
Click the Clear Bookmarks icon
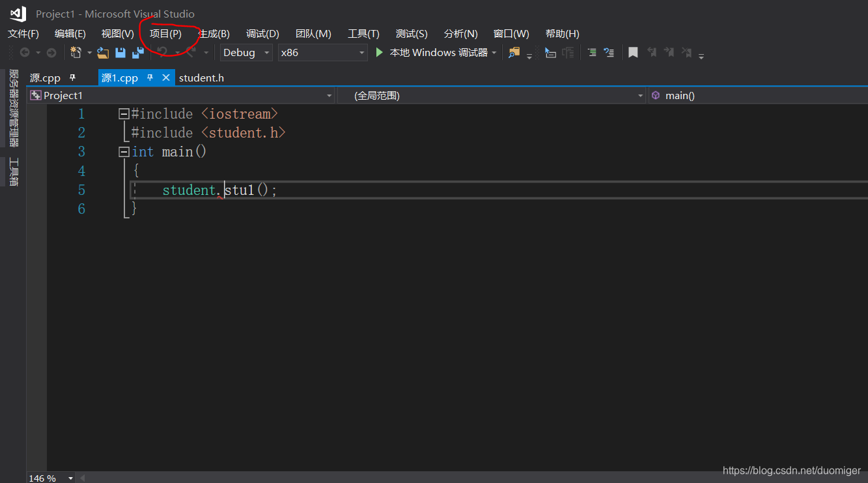[x=686, y=52]
